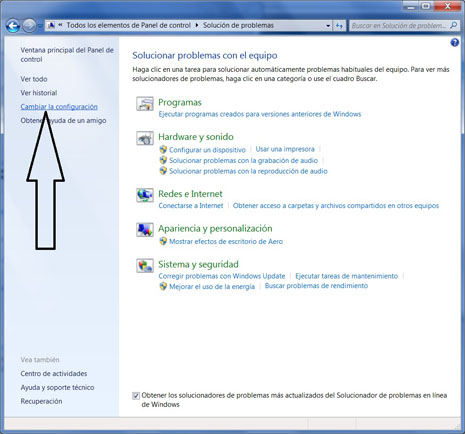The image size is (465, 434).
Task: Expand the address bar history dropdown
Action: point(328,26)
